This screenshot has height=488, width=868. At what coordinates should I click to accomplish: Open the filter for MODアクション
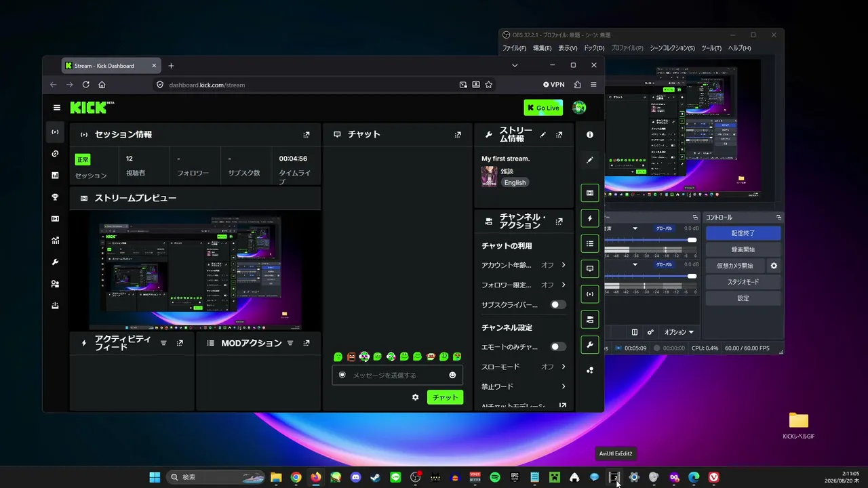(x=290, y=344)
